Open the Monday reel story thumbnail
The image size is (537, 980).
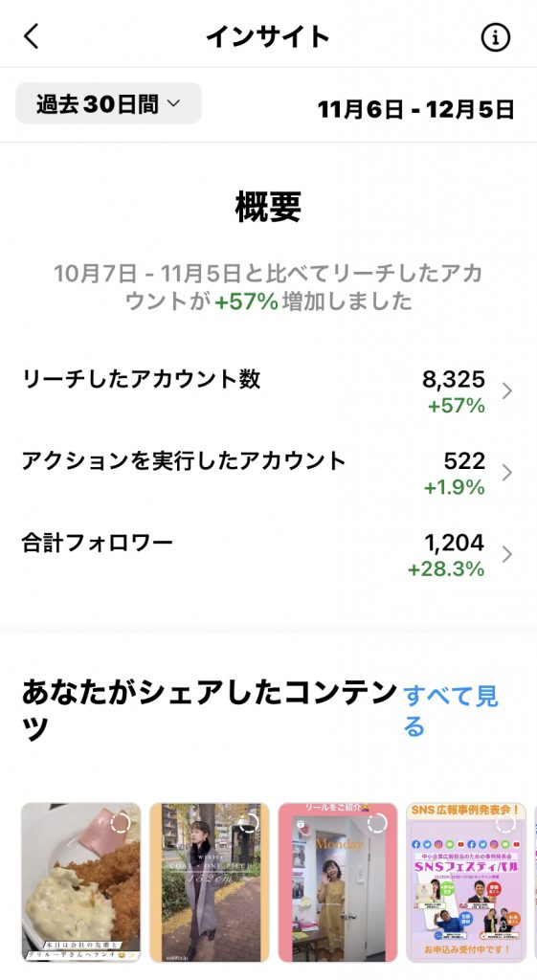pos(338,881)
